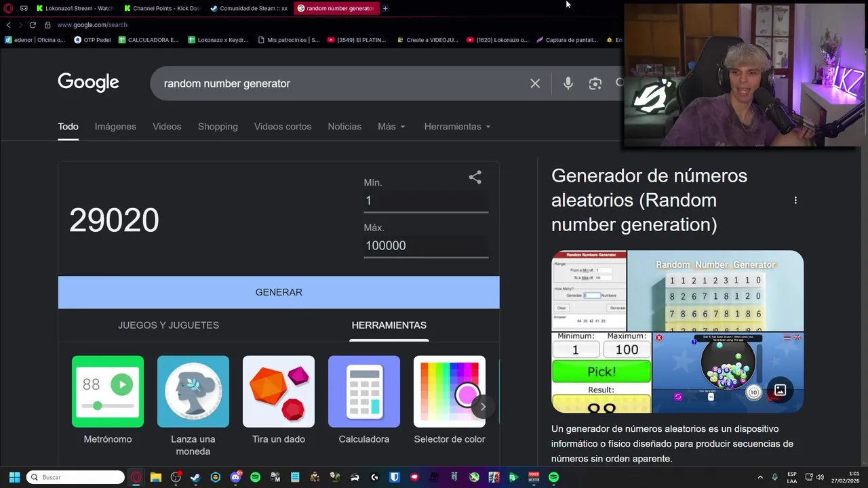Switch to the Videos results tab

(x=167, y=127)
